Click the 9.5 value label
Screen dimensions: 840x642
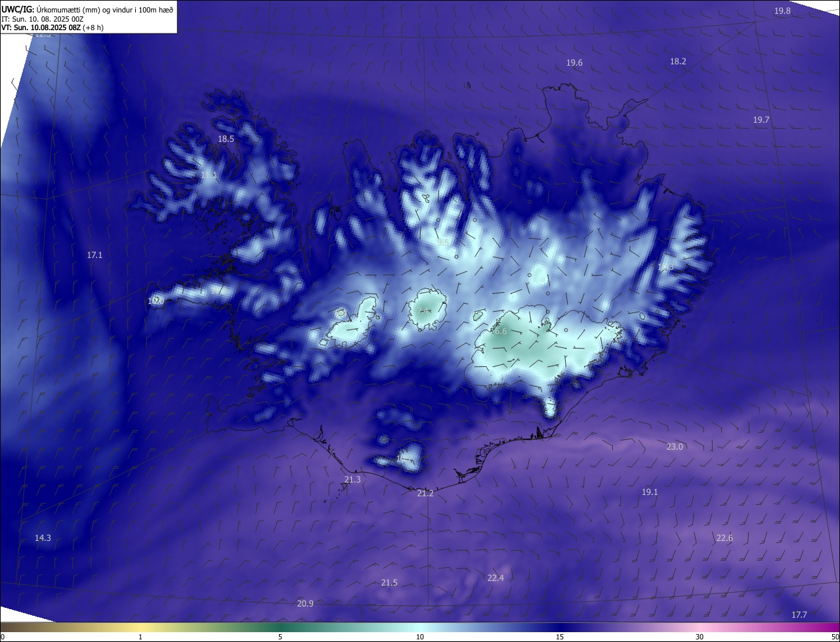[444, 242]
